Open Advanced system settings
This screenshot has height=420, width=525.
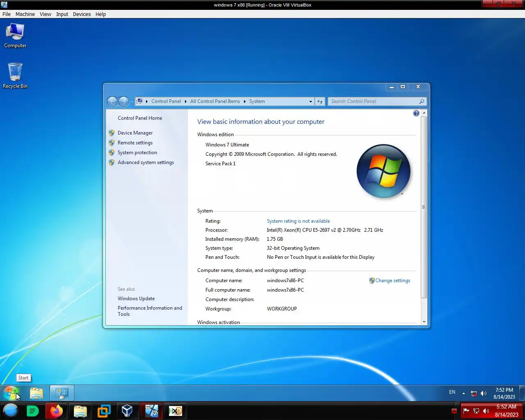point(146,162)
